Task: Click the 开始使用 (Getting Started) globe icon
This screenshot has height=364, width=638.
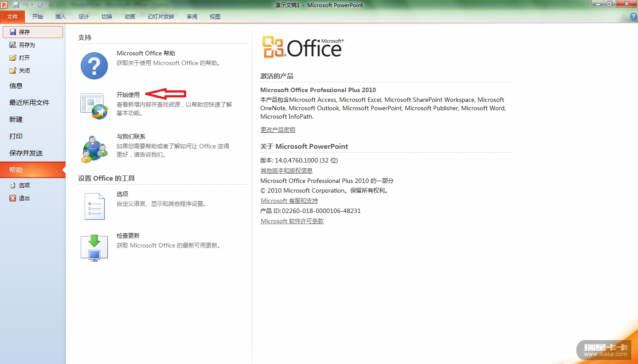Action: [x=94, y=106]
